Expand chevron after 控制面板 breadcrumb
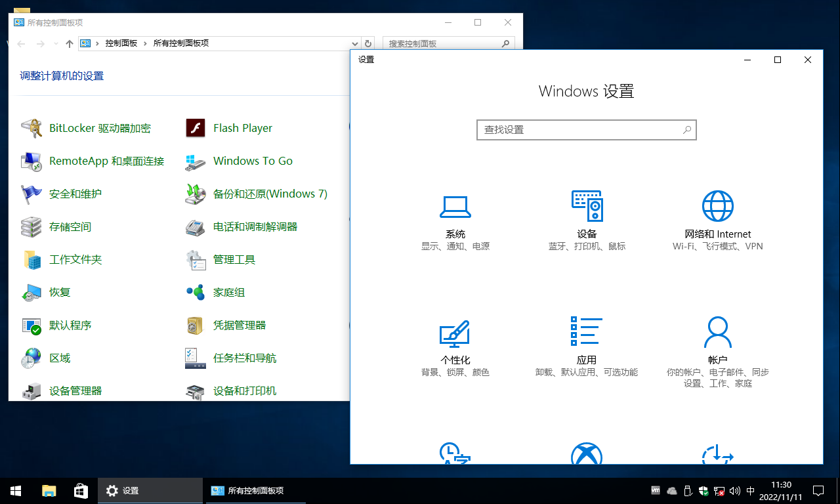This screenshot has height=504, width=840. pos(145,43)
